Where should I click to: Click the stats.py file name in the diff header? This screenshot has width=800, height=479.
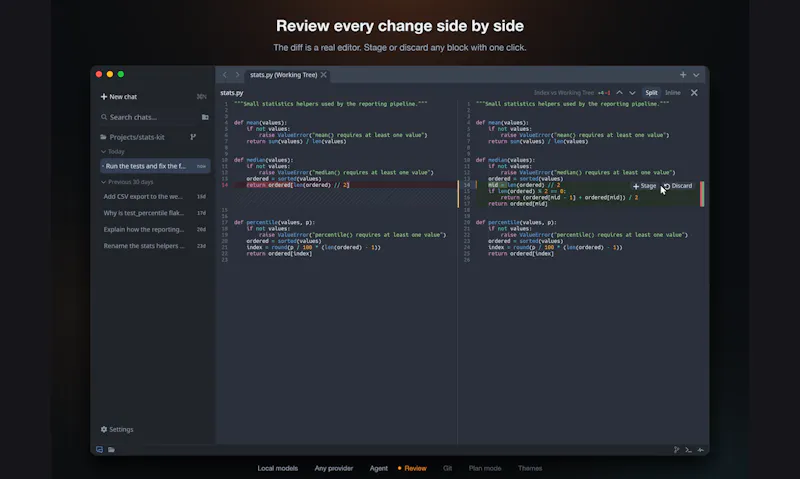coord(232,93)
